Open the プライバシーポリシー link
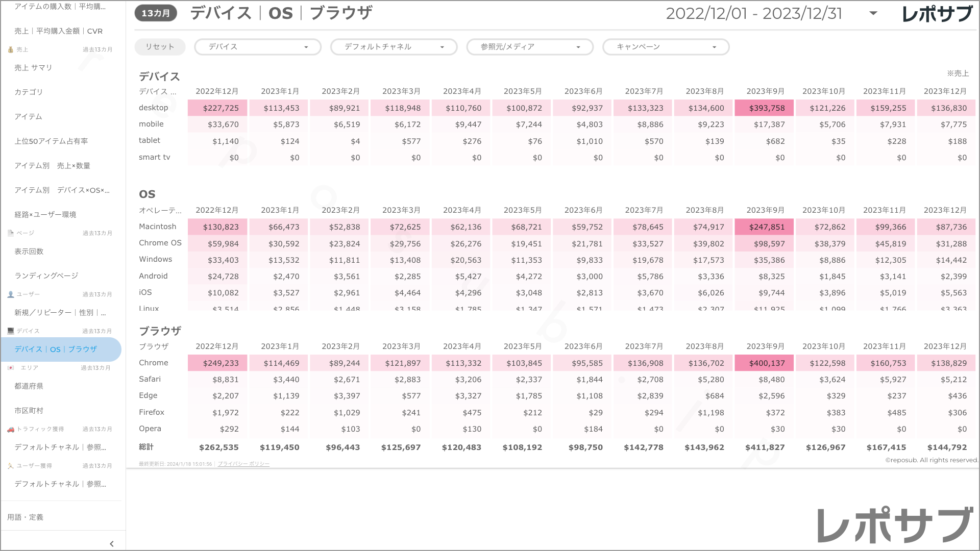The height and width of the screenshot is (551, 980). coord(243,464)
